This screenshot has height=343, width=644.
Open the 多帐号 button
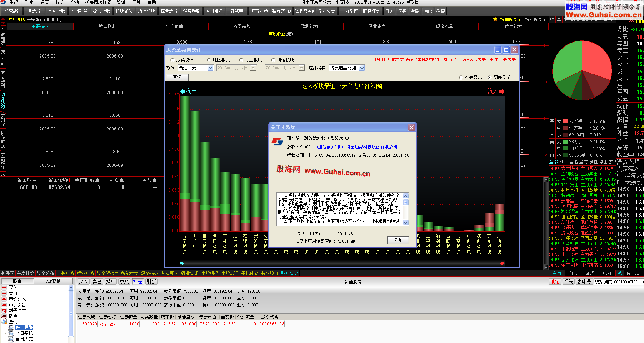[x=584, y=282]
